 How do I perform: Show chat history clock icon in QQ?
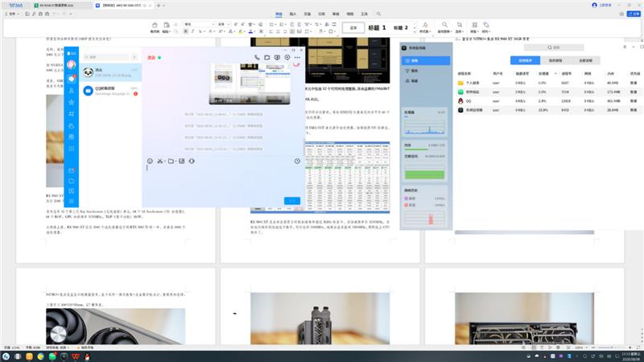tap(297, 162)
